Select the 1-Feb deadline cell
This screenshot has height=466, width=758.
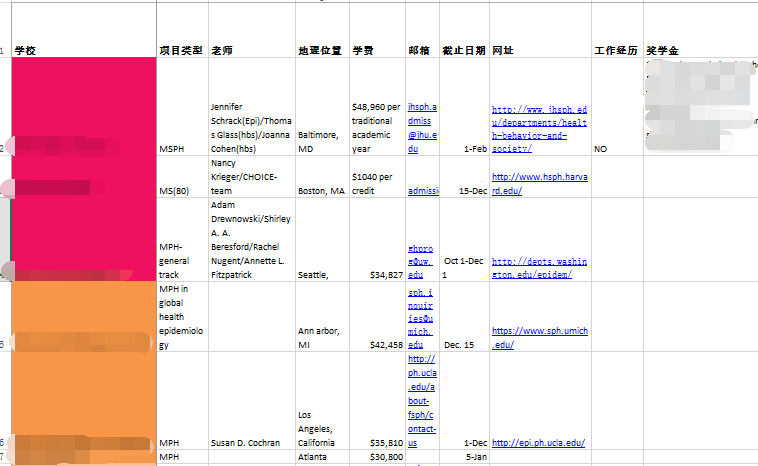pyautogui.click(x=465, y=107)
